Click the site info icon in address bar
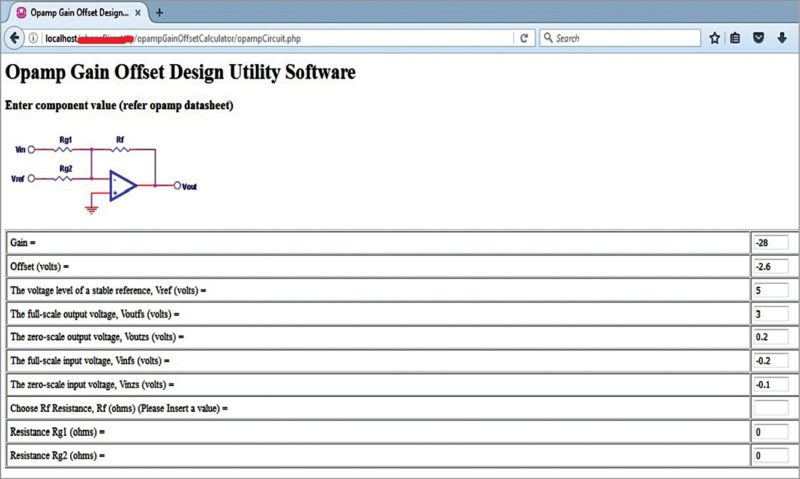The image size is (800, 479). pos(34,38)
